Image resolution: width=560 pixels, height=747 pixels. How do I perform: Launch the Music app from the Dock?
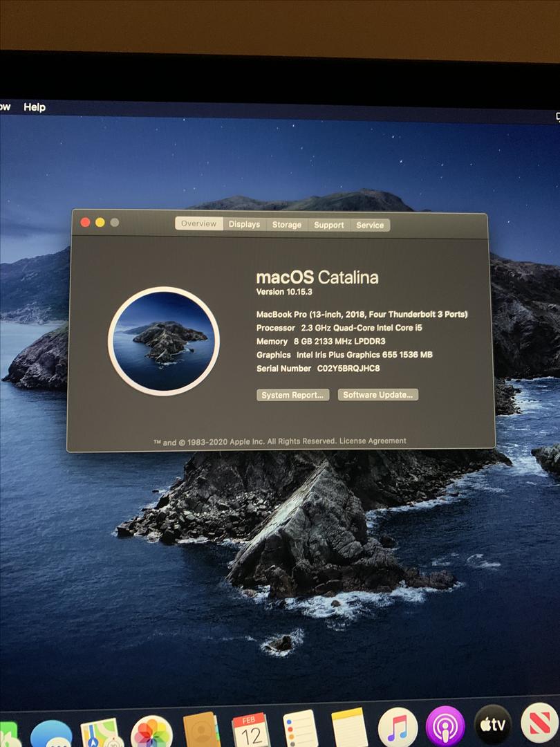pos(398,727)
